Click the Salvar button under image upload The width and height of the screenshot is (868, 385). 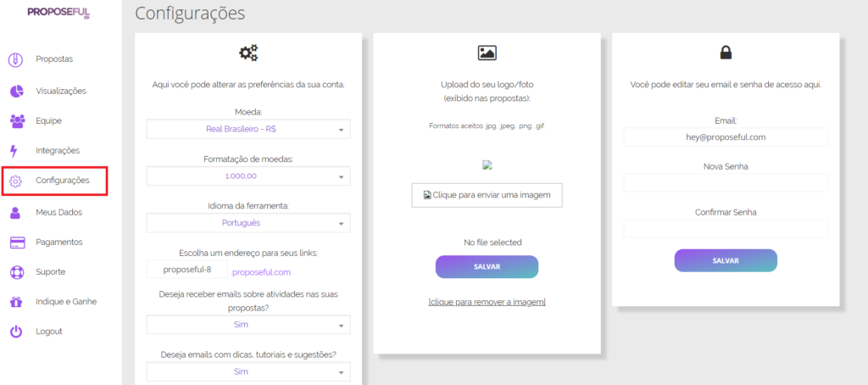pyautogui.click(x=487, y=267)
